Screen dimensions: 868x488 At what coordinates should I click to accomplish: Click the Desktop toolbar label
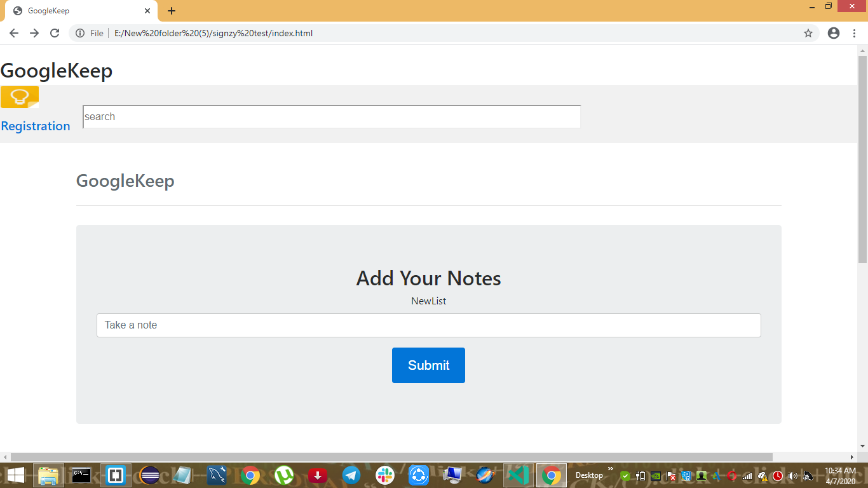point(589,475)
